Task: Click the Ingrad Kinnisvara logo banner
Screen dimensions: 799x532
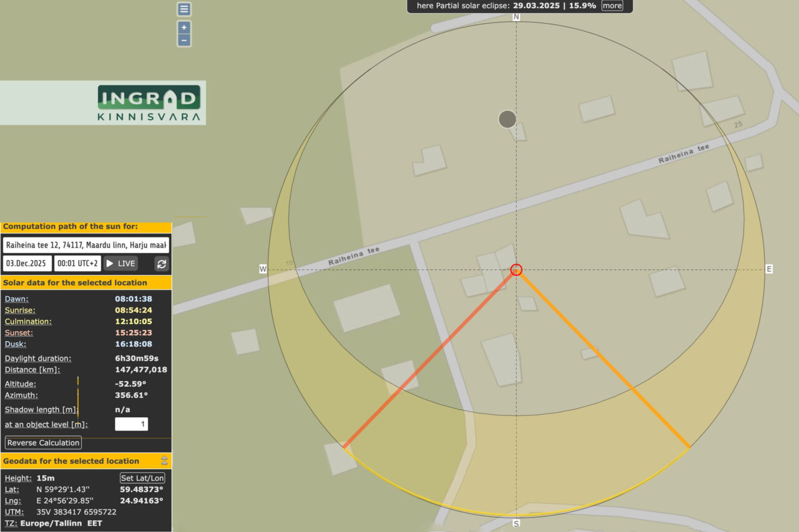Action: (x=149, y=102)
